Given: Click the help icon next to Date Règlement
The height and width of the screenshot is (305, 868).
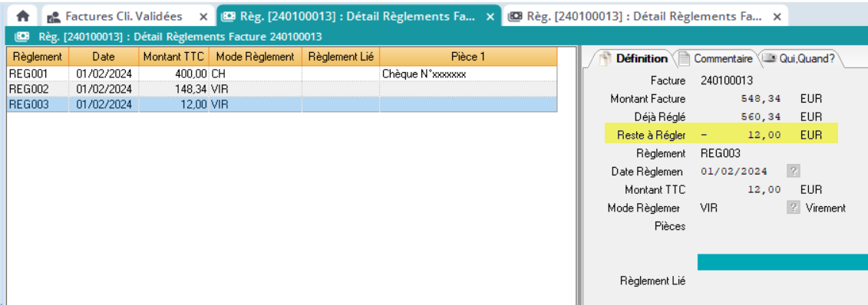Looking at the screenshot, I should pos(794,171).
